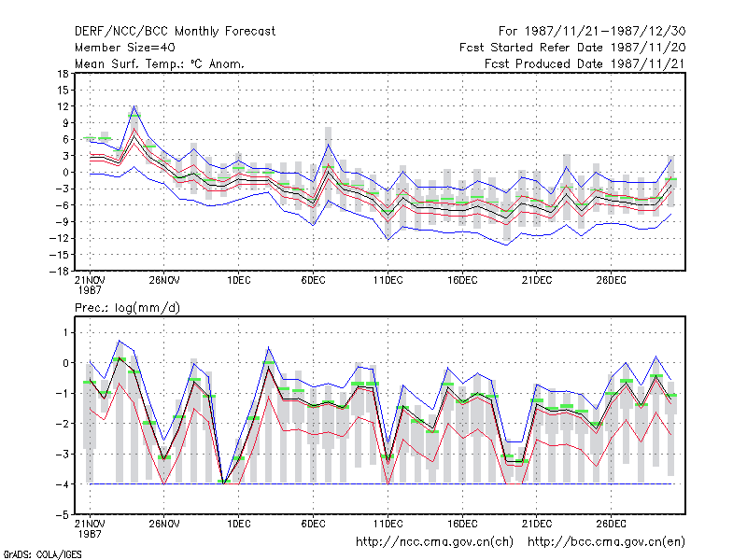Click the ncc.cma.gov.cn(ch) URL text
Screen dimensions: 747x560
click(x=434, y=542)
